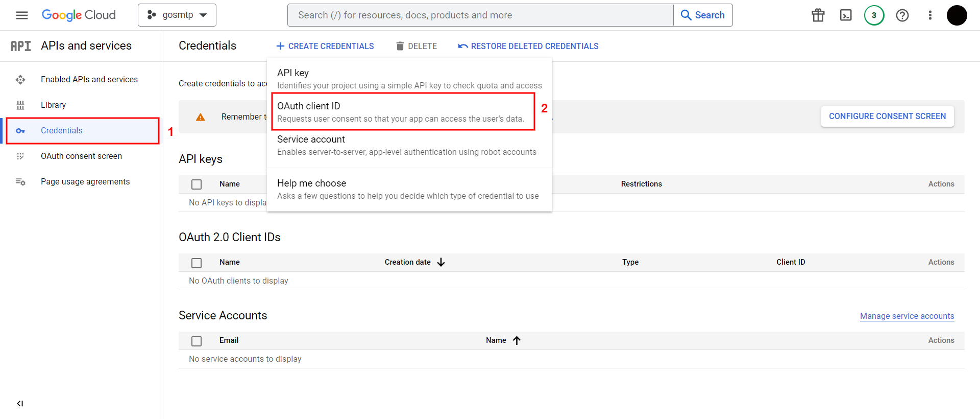Viewport: 980px width, 419px height.
Task: Click the APIs and services heading
Action: pos(86,45)
